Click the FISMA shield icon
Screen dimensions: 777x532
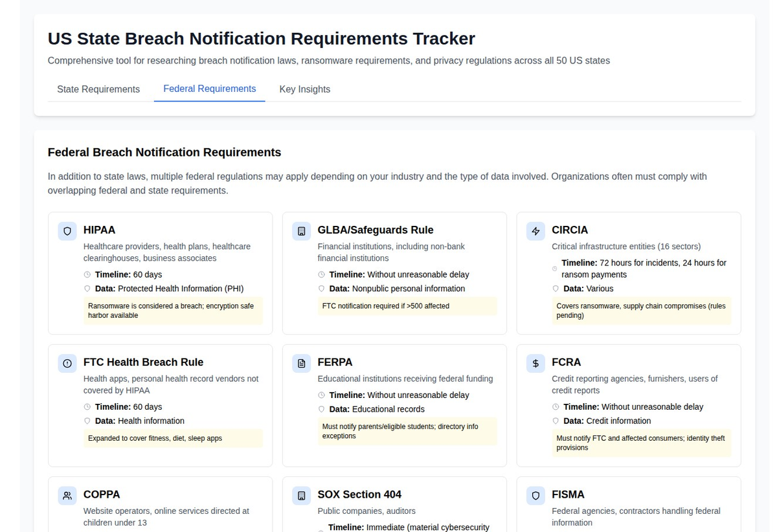pyautogui.click(x=535, y=495)
